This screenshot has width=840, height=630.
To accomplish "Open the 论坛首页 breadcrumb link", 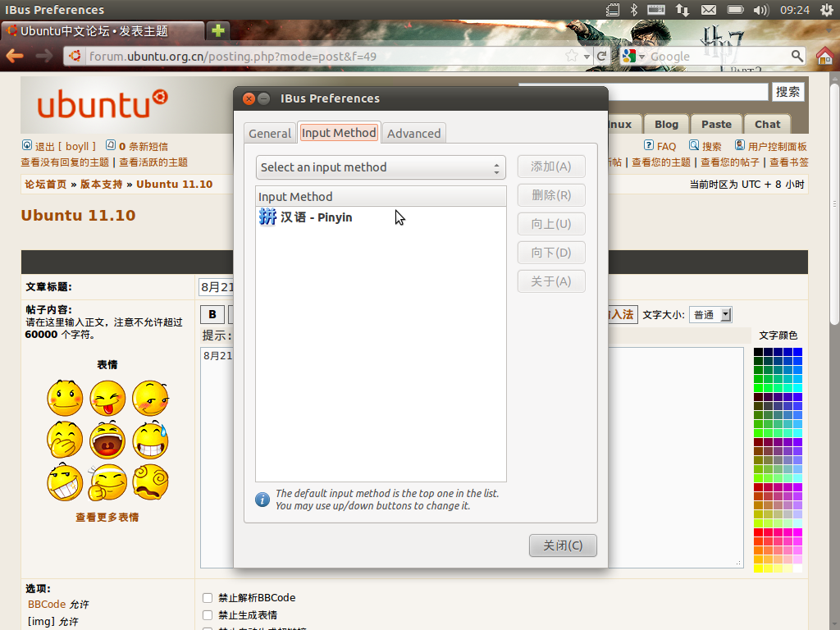I will 46,185.
